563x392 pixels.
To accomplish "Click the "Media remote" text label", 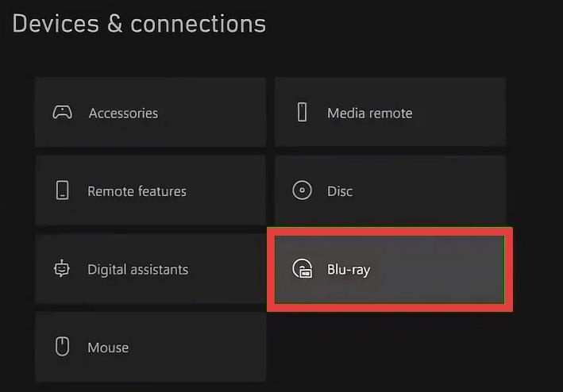I will (x=370, y=113).
